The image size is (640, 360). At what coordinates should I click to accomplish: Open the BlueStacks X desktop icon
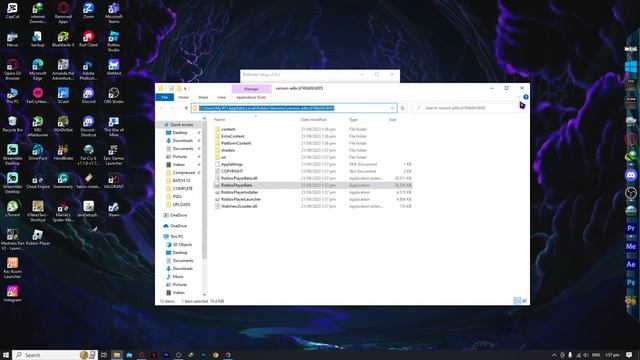click(63, 39)
